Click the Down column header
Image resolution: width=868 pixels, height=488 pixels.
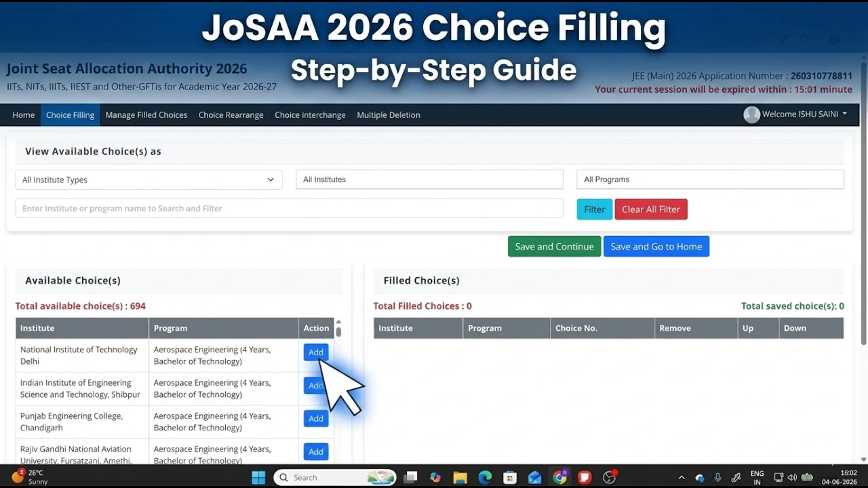[x=811, y=328]
